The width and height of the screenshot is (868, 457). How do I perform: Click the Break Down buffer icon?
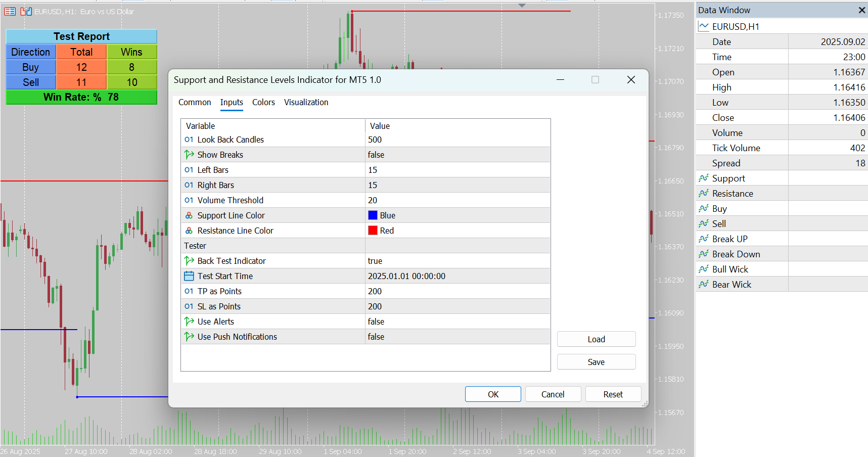(704, 254)
